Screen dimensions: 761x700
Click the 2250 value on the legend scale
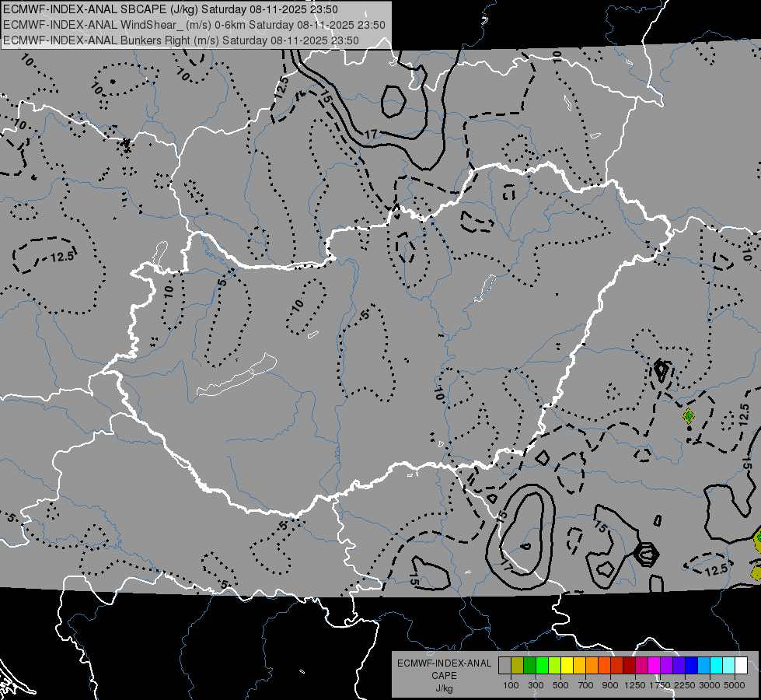click(x=685, y=685)
